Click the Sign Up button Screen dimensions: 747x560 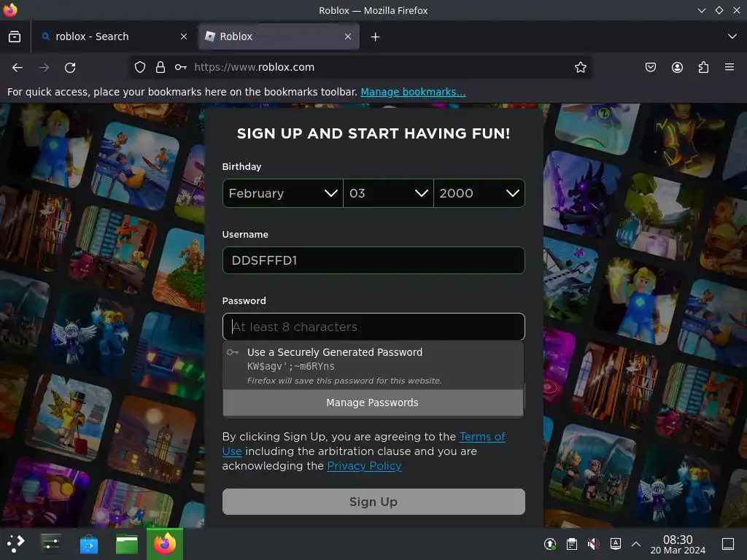coord(373,502)
